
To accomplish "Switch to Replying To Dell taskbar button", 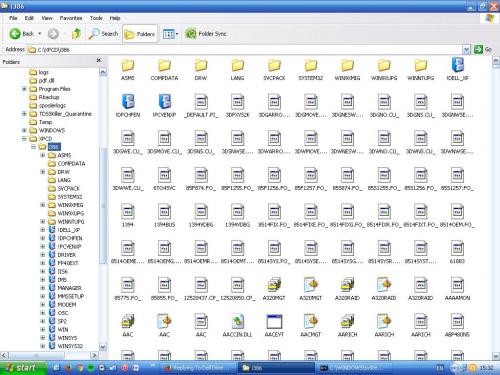I will click(x=199, y=368).
